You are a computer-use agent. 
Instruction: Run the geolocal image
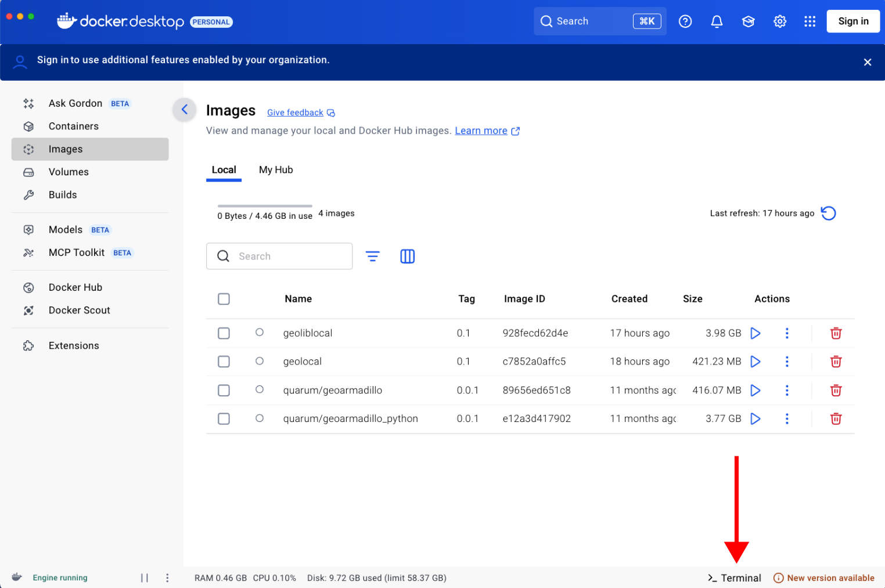pos(756,362)
